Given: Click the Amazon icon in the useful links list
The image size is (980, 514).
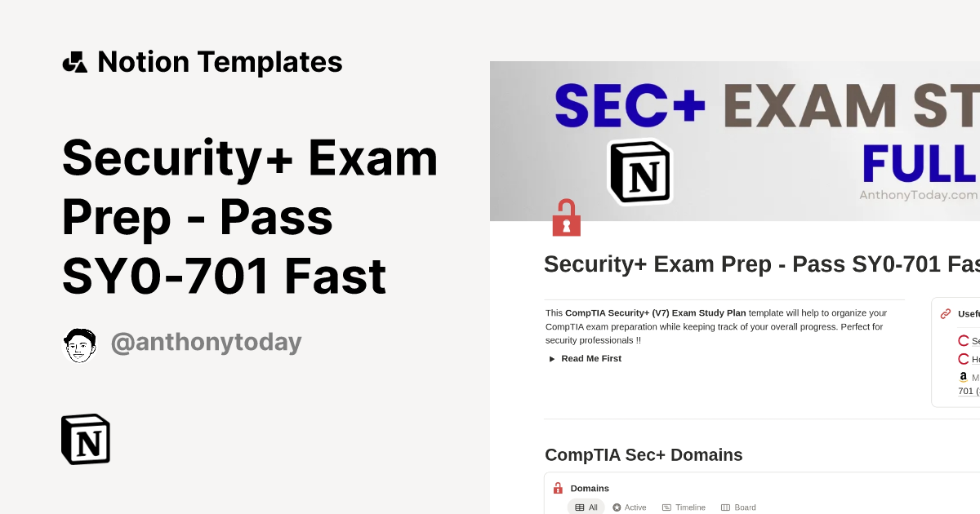Looking at the screenshot, I should 964,376.
